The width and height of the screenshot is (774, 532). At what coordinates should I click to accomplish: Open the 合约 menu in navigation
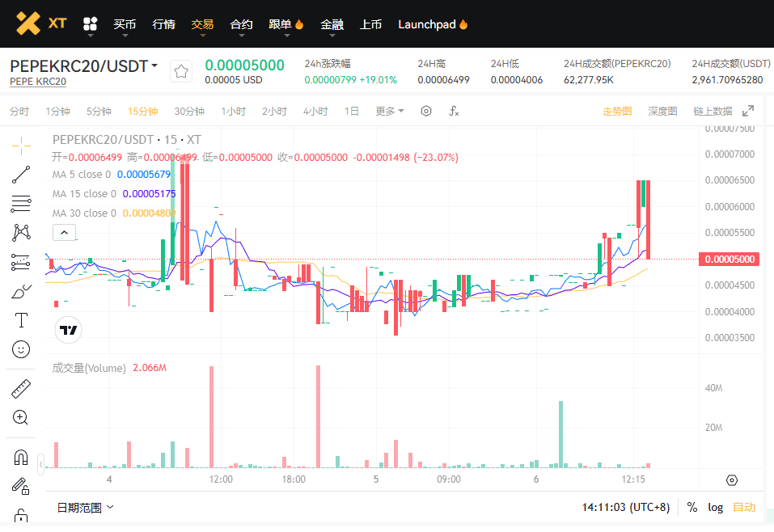[241, 24]
